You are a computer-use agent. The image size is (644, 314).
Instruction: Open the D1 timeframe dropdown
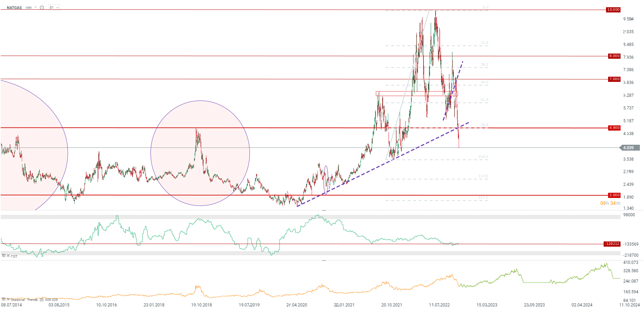pyautogui.click(x=54, y=8)
